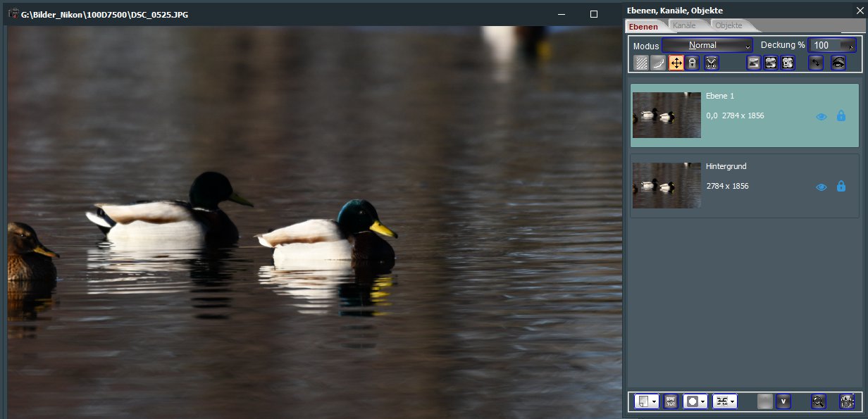Expand the mask dropdown with octagon icon
This screenshot has height=419, width=868.
[695, 401]
